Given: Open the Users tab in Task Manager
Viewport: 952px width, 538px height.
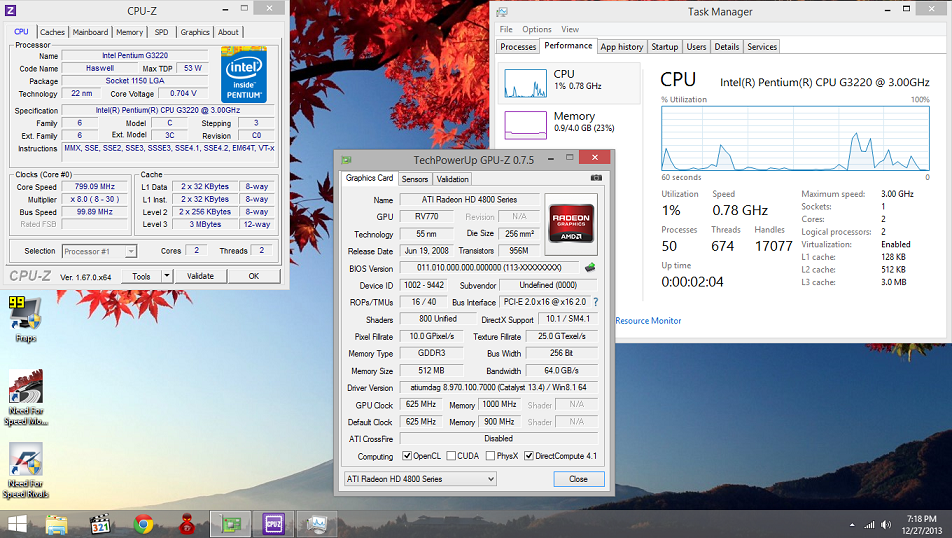Looking at the screenshot, I should 696,47.
